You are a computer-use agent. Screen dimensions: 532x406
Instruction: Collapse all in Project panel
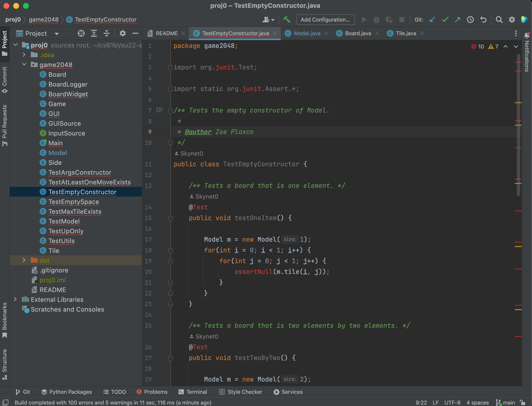coord(107,33)
